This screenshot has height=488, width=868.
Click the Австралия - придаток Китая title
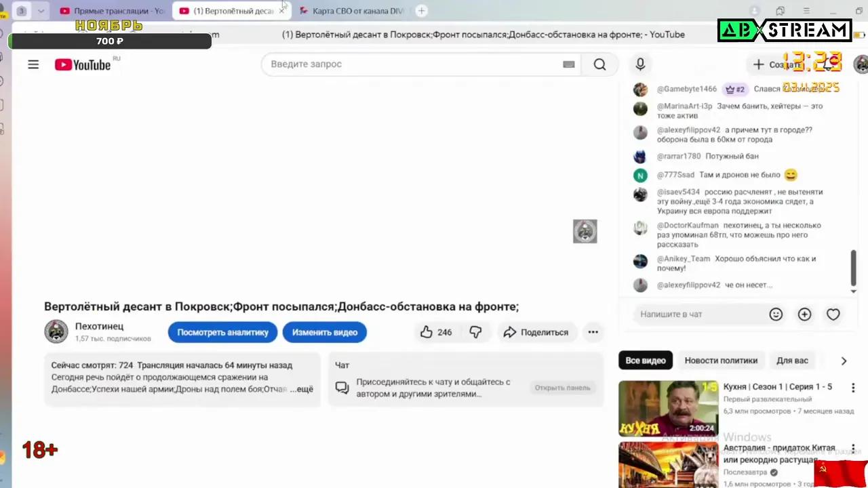point(779,453)
